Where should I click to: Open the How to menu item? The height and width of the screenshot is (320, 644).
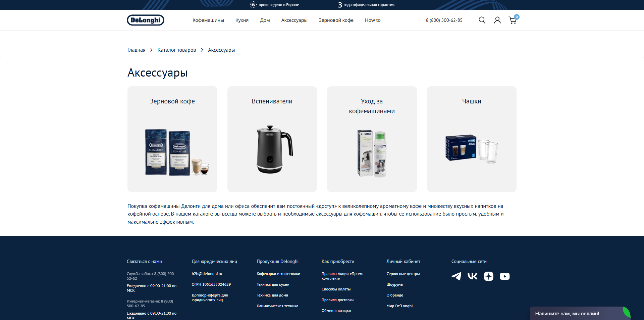(372, 20)
